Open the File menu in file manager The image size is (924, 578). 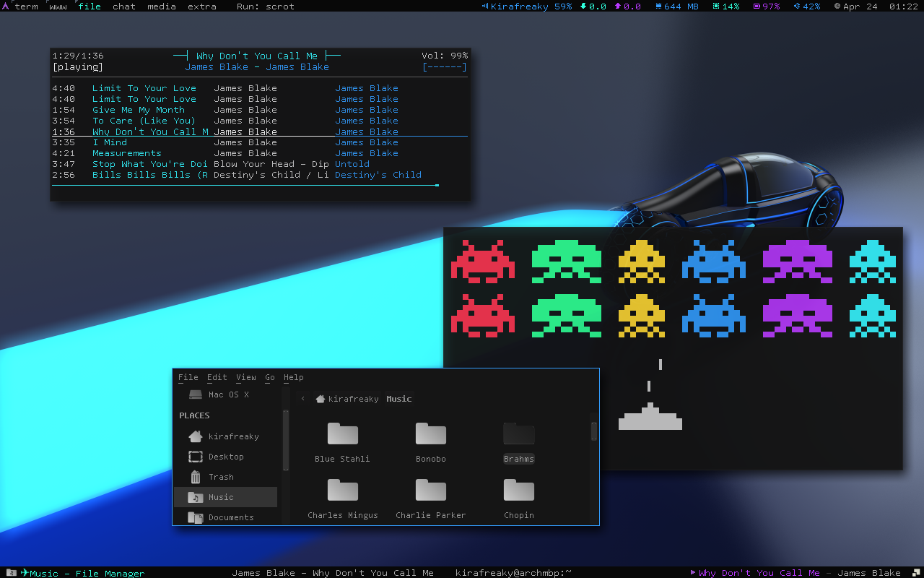[x=188, y=377]
